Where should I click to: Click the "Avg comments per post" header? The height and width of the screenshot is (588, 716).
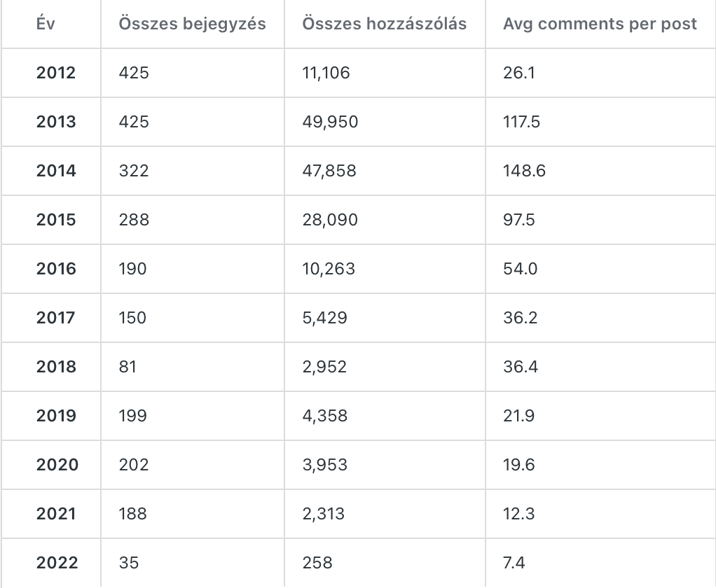tap(600, 24)
